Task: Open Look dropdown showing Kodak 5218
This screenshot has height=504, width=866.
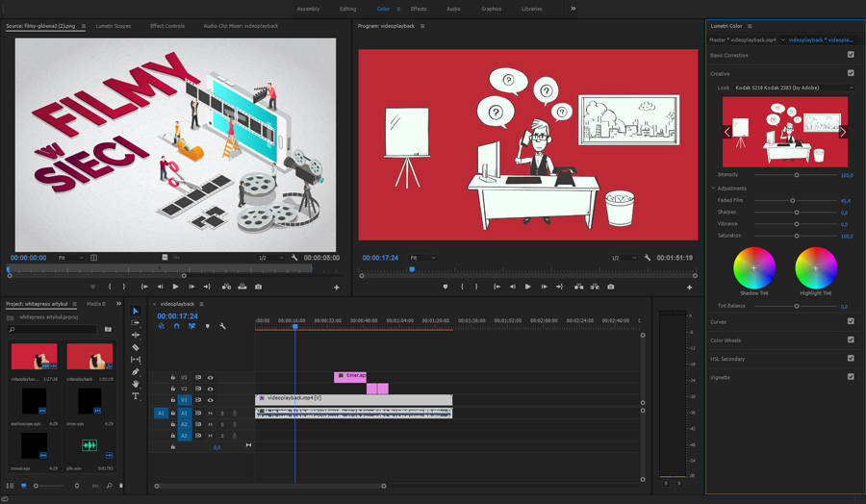Action: 794,88
